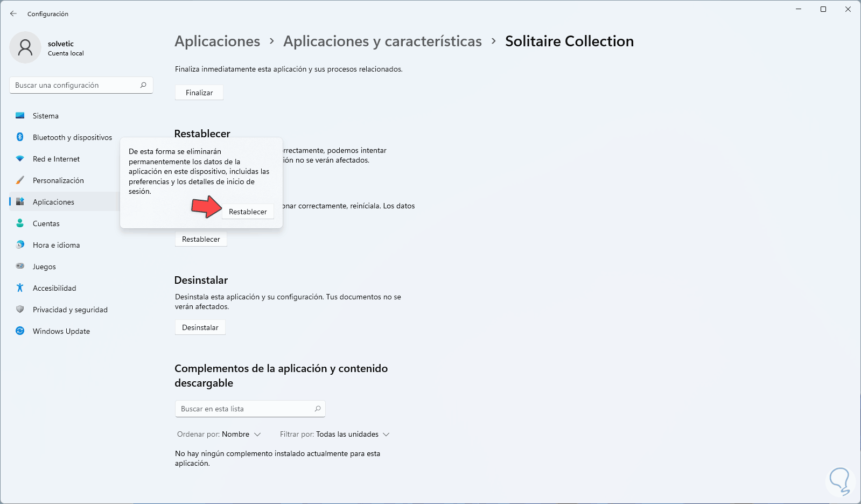Click the Accesibilidad figure icon
The width and height of the screenshot is (861, 504).
click(20, 288)
